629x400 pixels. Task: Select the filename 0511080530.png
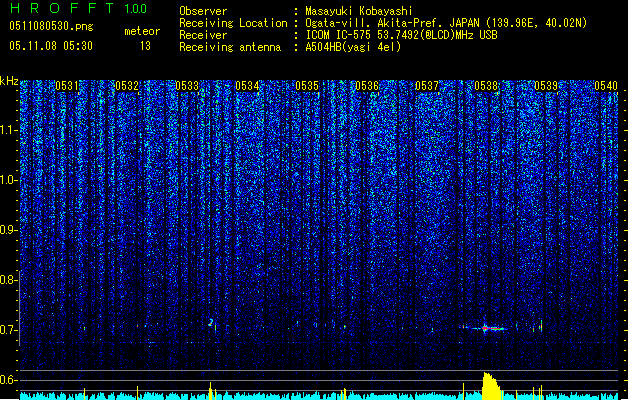(x=51, y=26)
